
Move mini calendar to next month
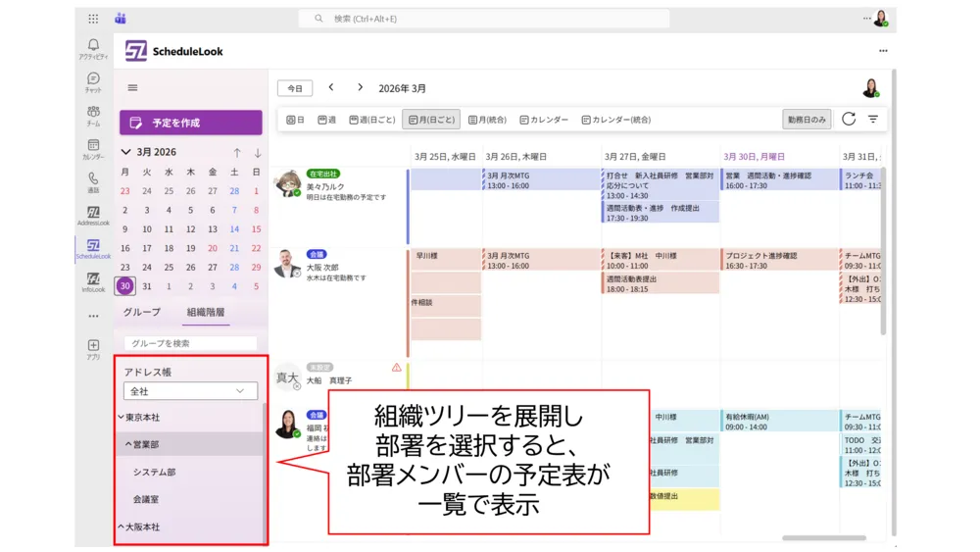coord(258,152)
